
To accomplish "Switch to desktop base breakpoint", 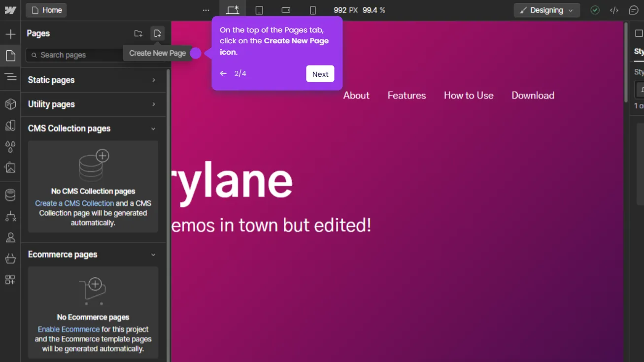I will [x=233, y=10].
